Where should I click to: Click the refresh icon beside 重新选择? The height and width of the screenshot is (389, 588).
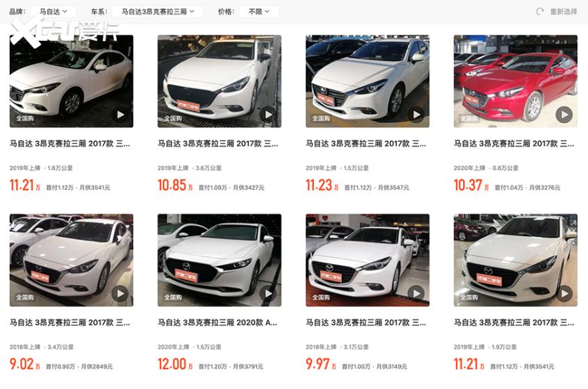point(539,12)
